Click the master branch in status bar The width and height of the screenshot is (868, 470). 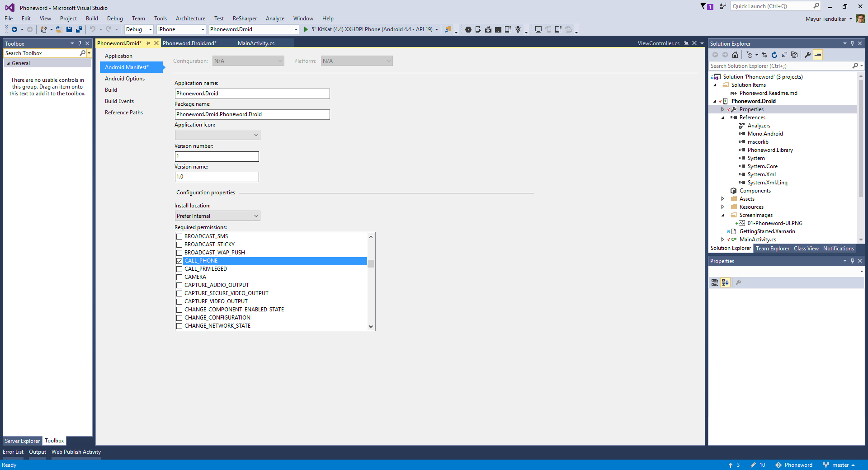coord(839,465)
